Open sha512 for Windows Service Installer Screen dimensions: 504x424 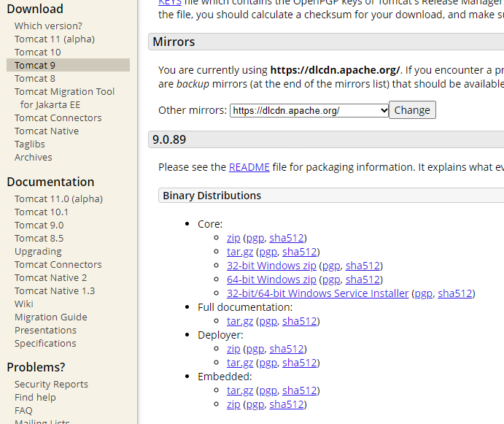pyautogui.click(x=455, y=293)
